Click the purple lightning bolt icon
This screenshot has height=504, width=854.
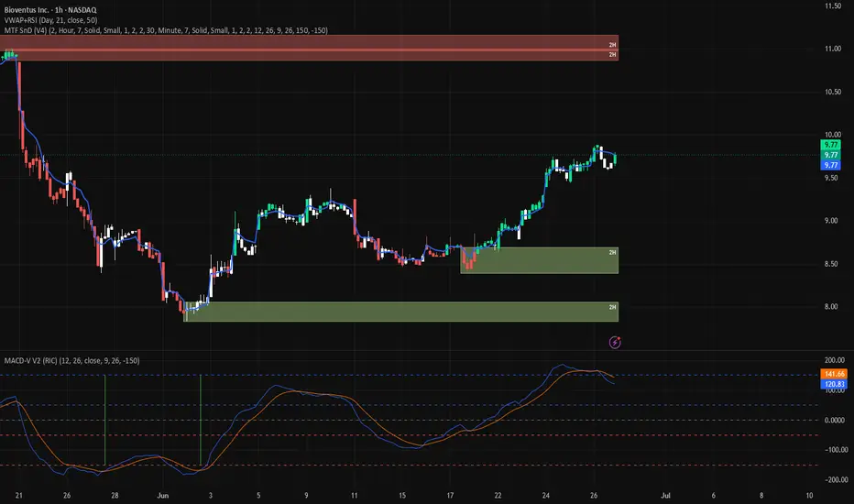tap(615, 342)
